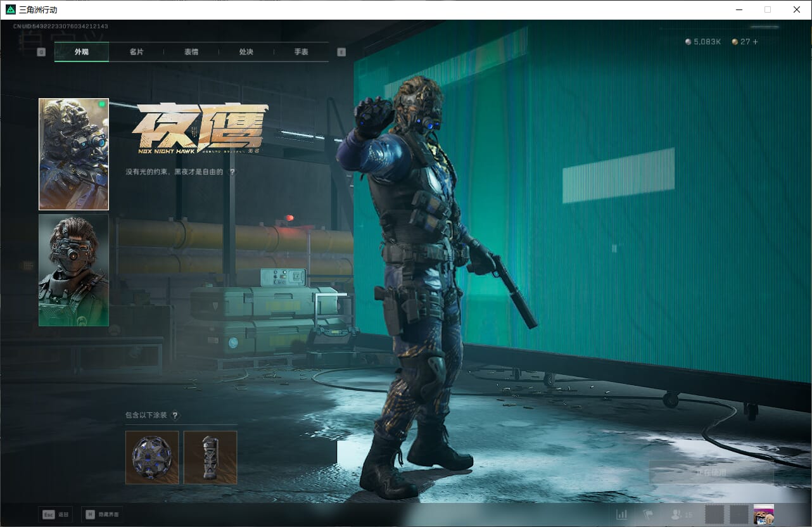Select the green-background default skin thumbnail

point(73,270)
